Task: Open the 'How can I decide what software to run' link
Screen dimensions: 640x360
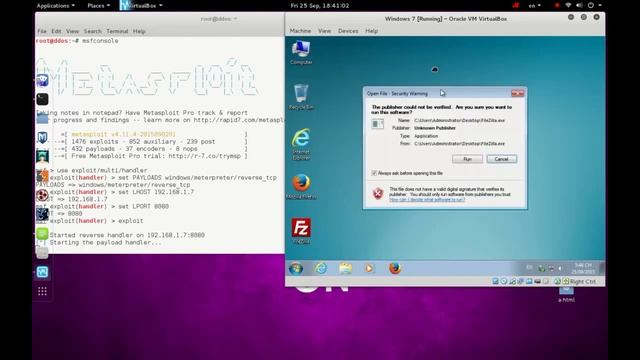Action: pyautogui.click(x=427, y=200)
